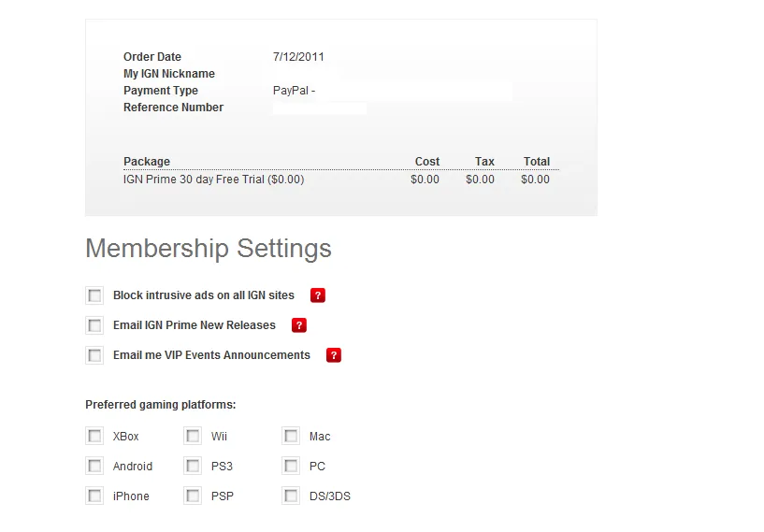Check Email IGN Prime New Releases
This screenshot has width=764, height=532.
pos(94,325)
